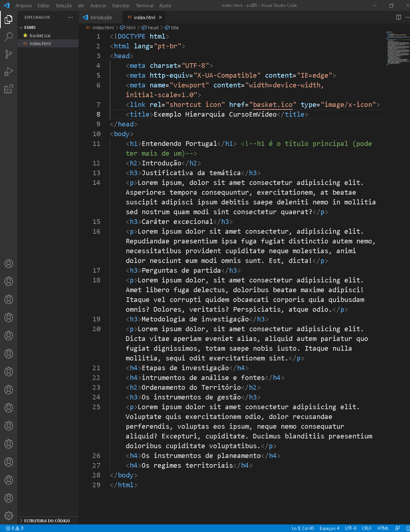Click the title symbol icon in breadcrumbs
410x532 pixels.
[167, 27]
